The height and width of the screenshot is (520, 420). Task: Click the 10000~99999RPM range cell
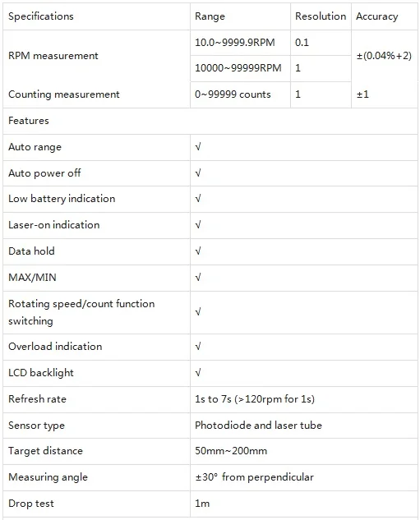(x=240, y=68)
